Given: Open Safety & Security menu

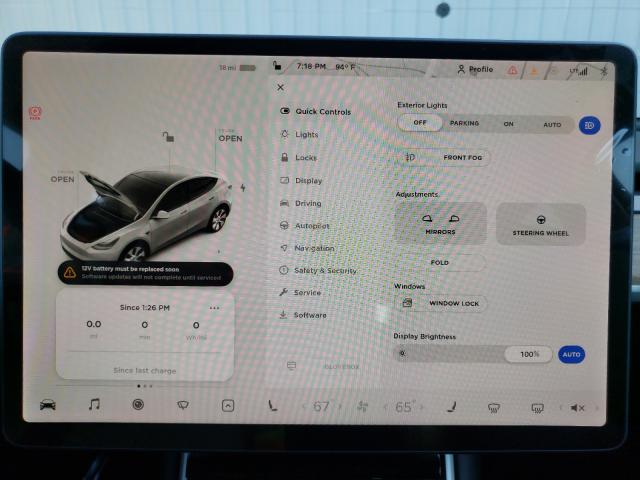Looking at the screenshot, I should [x=318, y=270].
